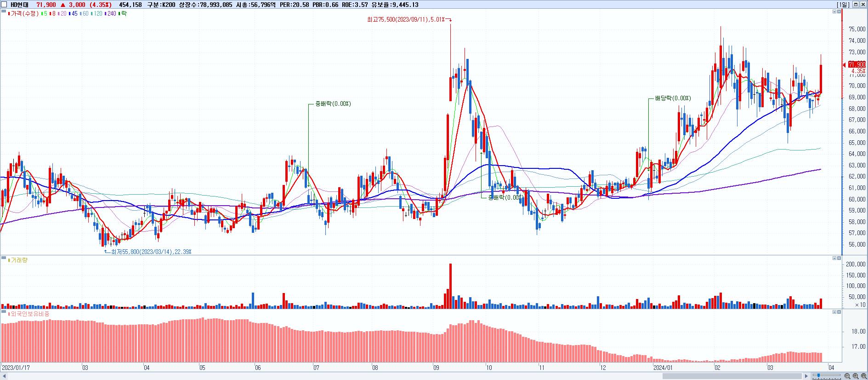Click the 12 month axis label
The image size is (868, 380).
point(603,368)
